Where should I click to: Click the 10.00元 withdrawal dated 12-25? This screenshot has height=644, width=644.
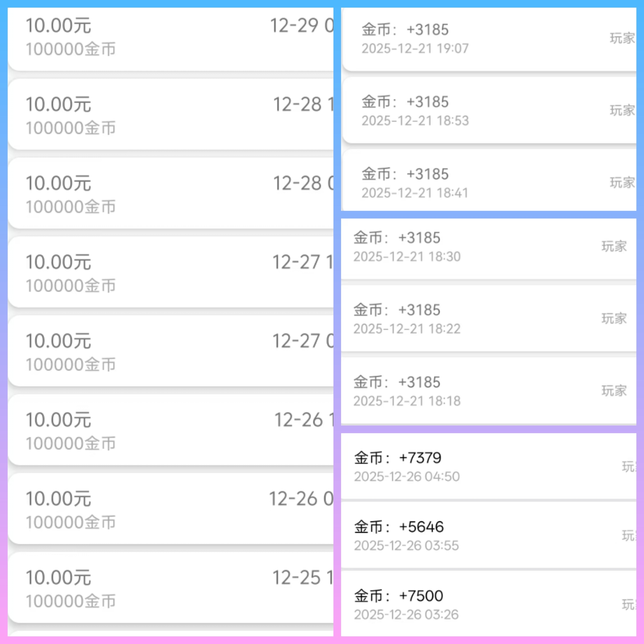click(x=171, y=588)
